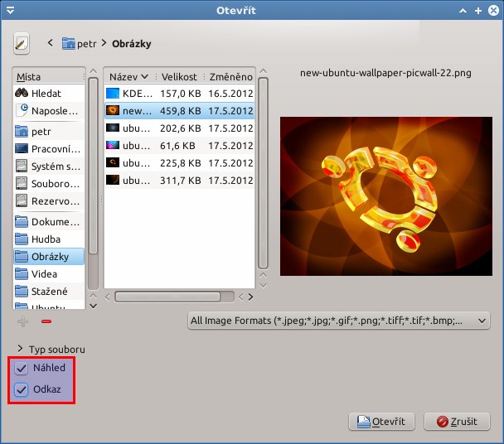
Task: Click the date 16.5.2012 cell
Action: (x=230, y=94)
